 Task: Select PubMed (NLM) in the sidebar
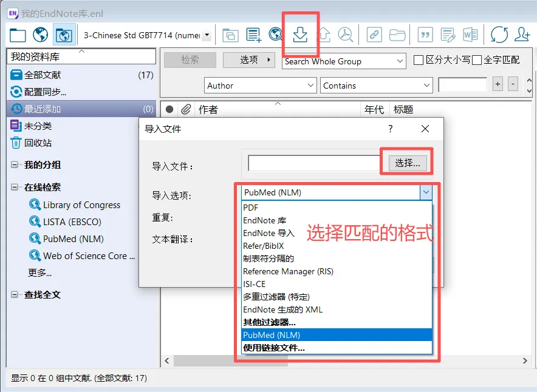coord(66,238)
